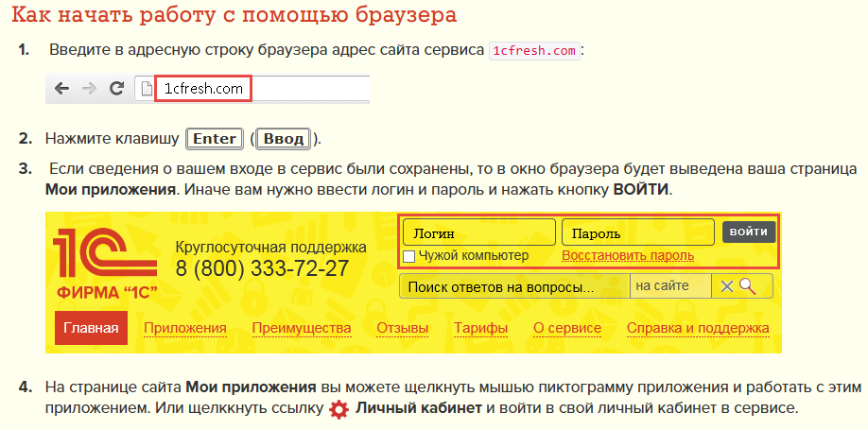Click the ВОЙТИ login button
This screenshot has height=430, width=868.
click(x=749, y=232)
